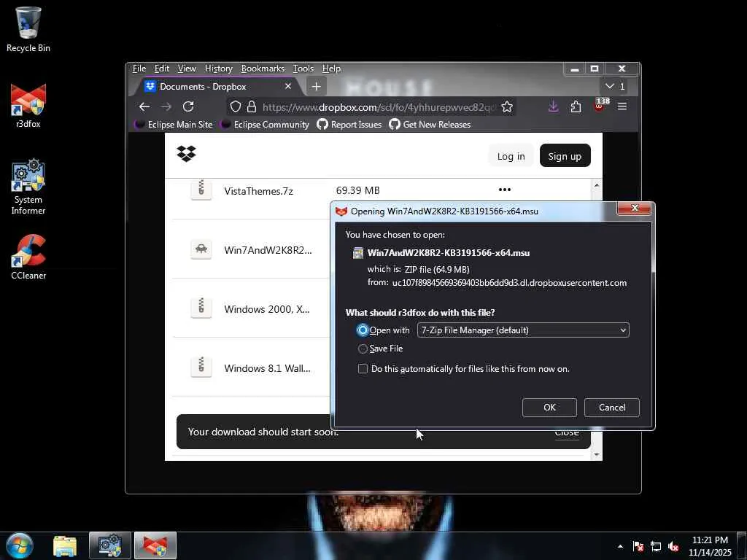This screenshot has width=747, height=560.
Task: Click the muted volume tray icon
Action: [x=673, y=546]
